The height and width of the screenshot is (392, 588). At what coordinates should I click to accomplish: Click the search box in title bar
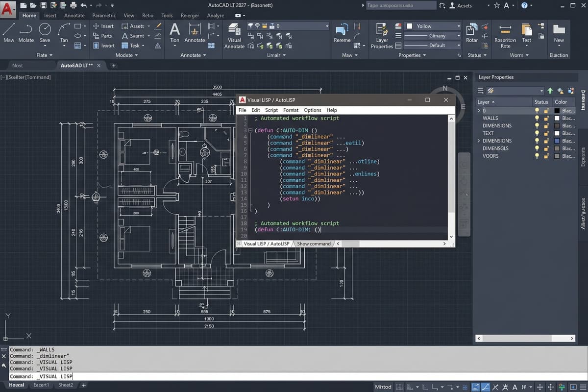401,5
